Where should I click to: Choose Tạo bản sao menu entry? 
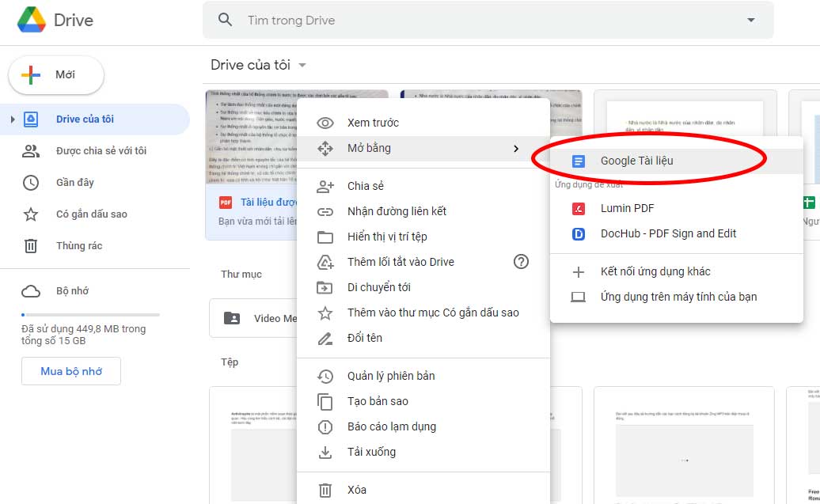point(378,401)
